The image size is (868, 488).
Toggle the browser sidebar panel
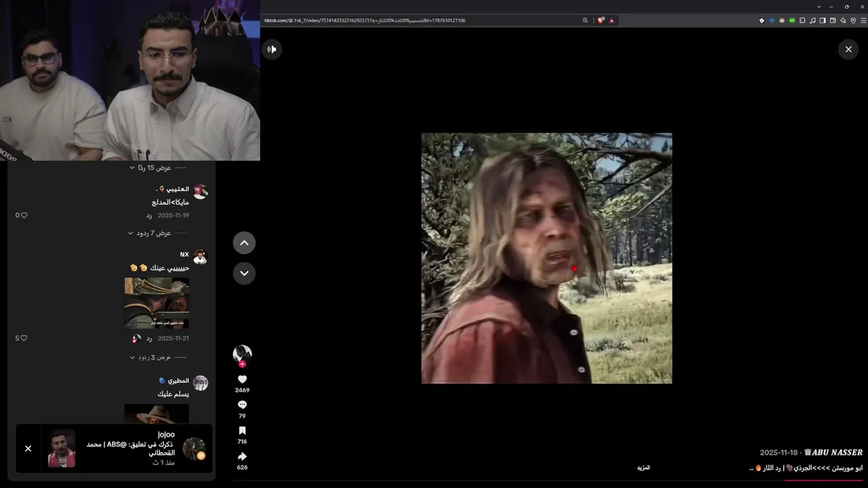click(x=823, y=20)
